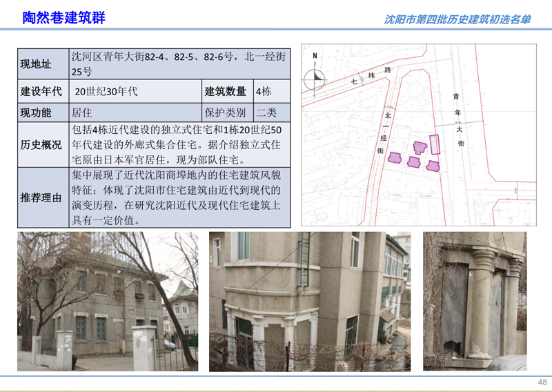
Task: Click the tall outlined rectangular building on map
Action: point(435,144)
